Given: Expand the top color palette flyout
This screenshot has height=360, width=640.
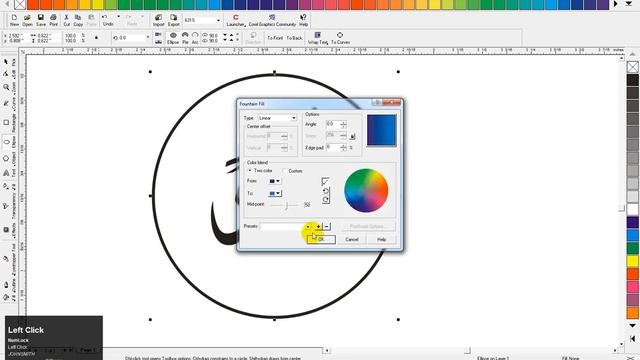Looking at the screenshot, I should [629, 4].
